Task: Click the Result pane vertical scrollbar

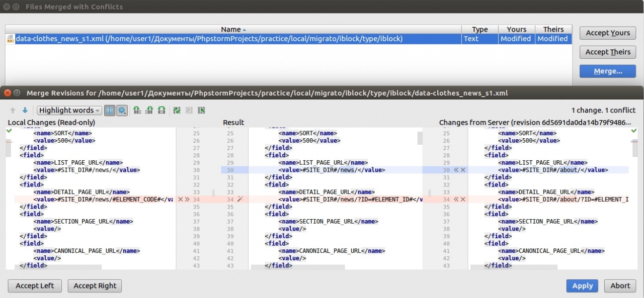Action: [420, 138]
